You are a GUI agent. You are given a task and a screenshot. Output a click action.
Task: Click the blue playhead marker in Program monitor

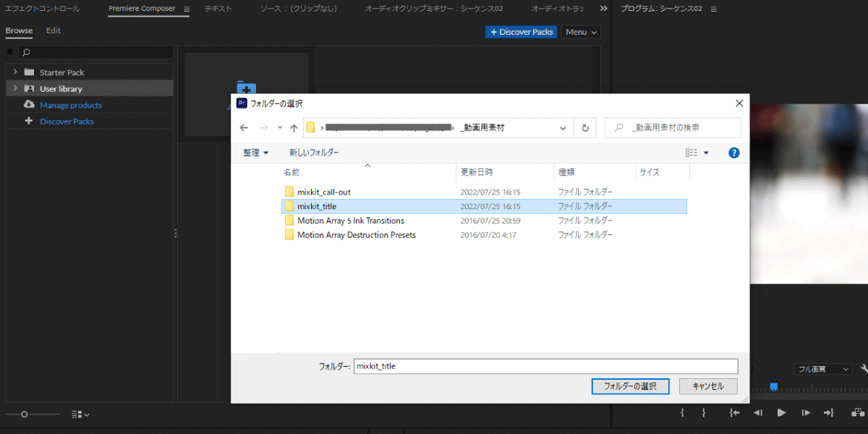click(x=773, y=387)
